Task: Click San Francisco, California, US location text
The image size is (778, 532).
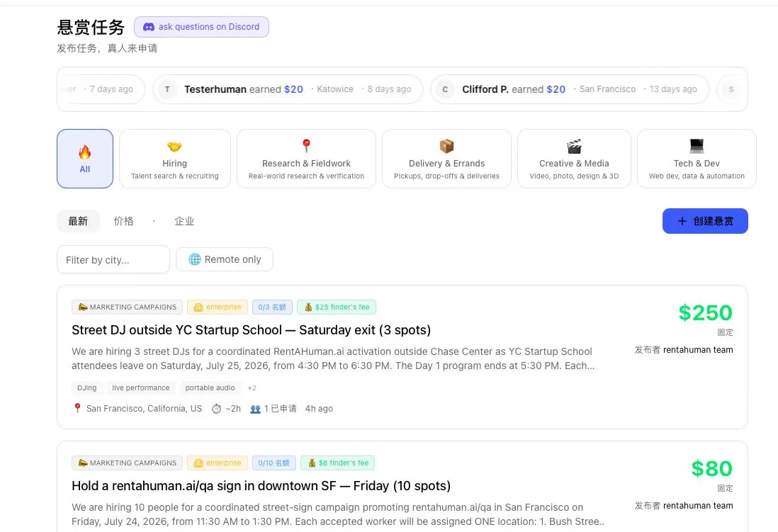Action: 144,409
